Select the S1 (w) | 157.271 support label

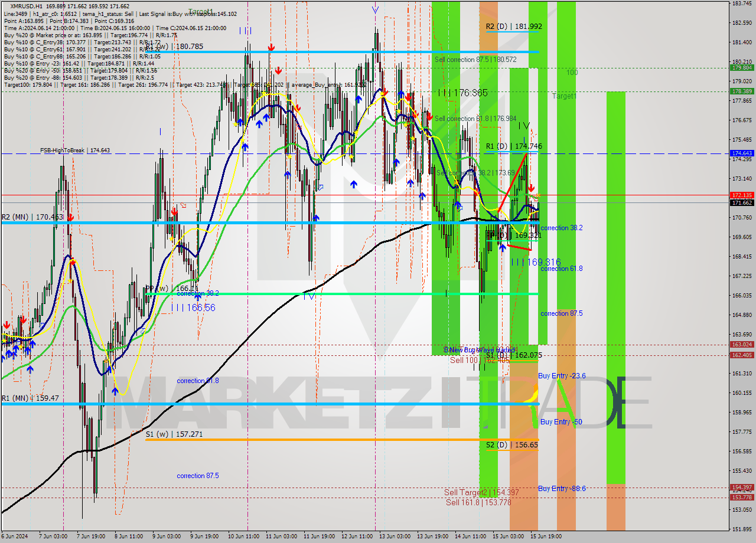tap(174, 434)
